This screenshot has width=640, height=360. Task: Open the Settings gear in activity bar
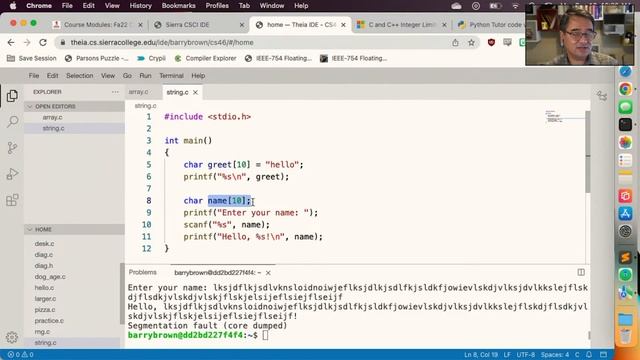[x=12, y=337]
